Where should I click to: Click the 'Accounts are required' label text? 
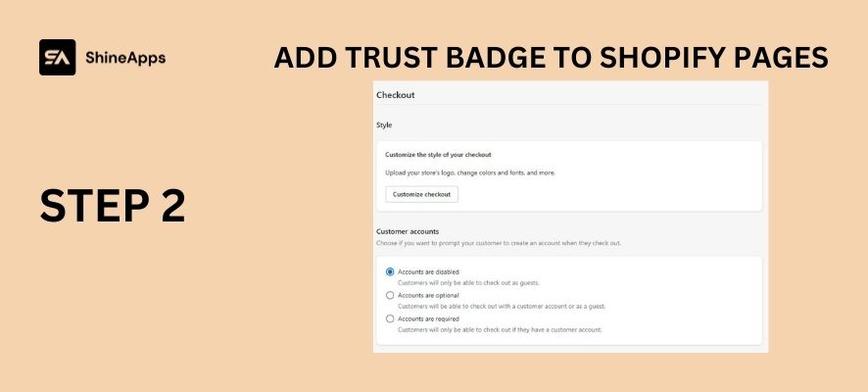[428, 318]
